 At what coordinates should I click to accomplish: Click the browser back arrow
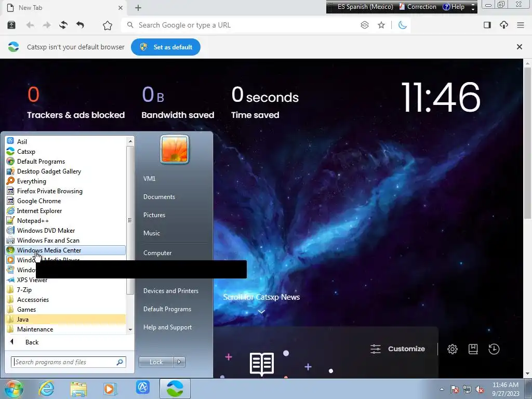(x=30, y=25)
